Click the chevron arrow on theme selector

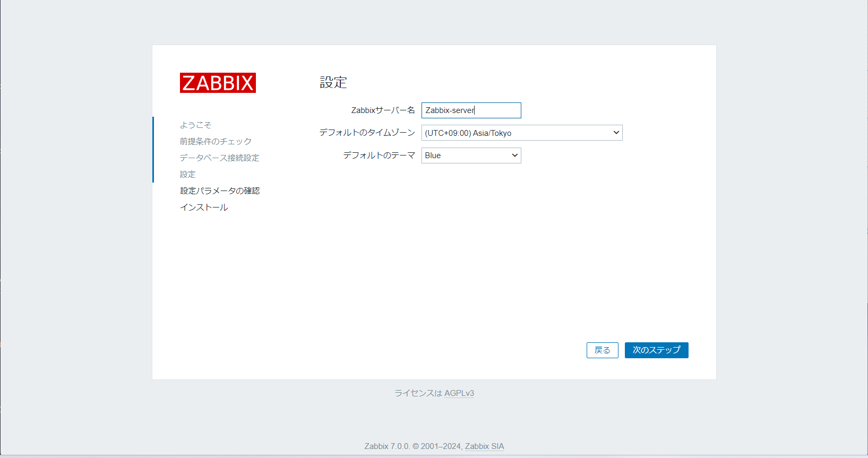pos(514,155)
